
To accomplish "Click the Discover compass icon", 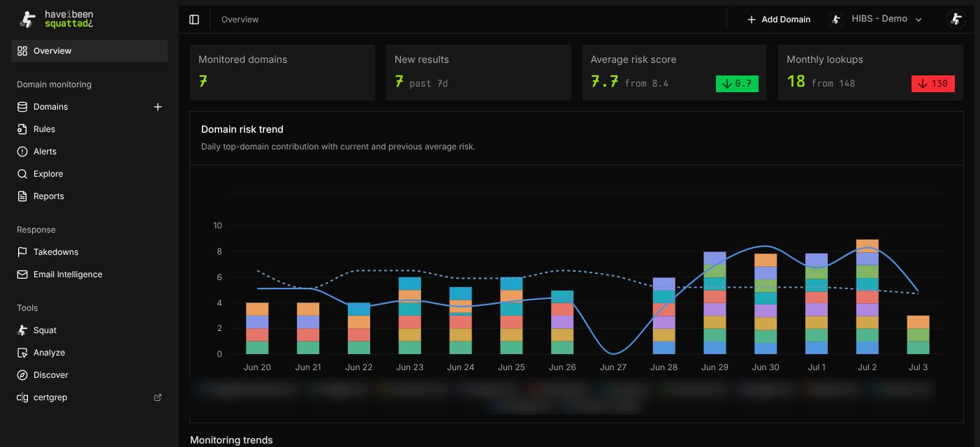I will (22, 375).
